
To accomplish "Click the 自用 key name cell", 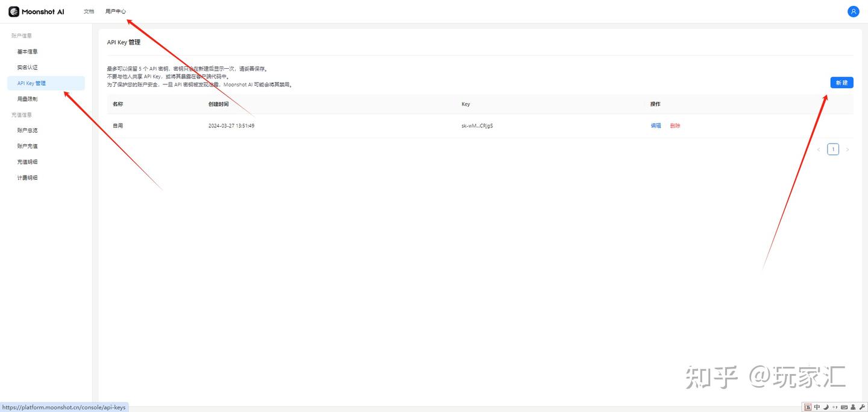I will point(118,125).
